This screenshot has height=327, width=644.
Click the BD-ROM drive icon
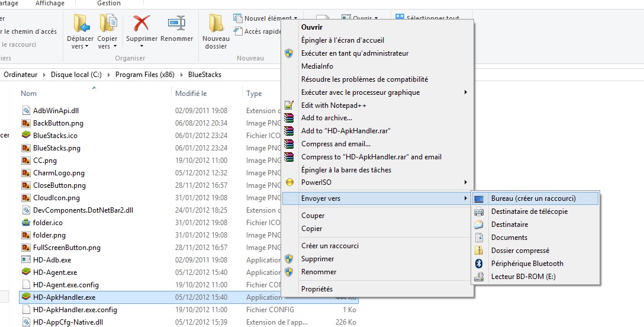pyautogui.click(x=479, y=277)
